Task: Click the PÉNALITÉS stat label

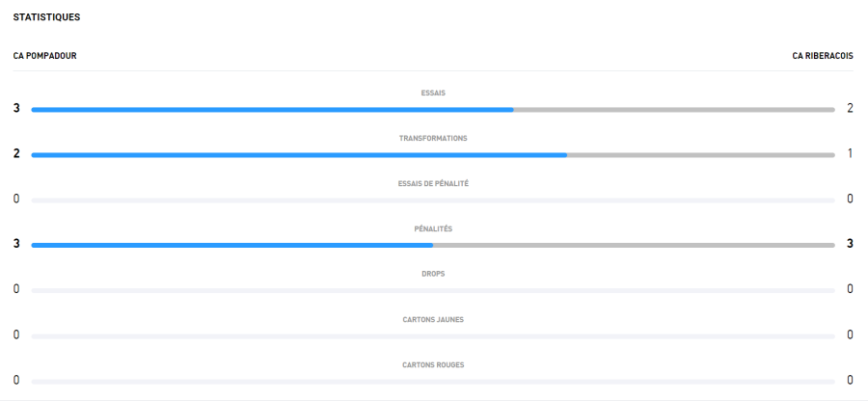Action: (x=433, y=229)
